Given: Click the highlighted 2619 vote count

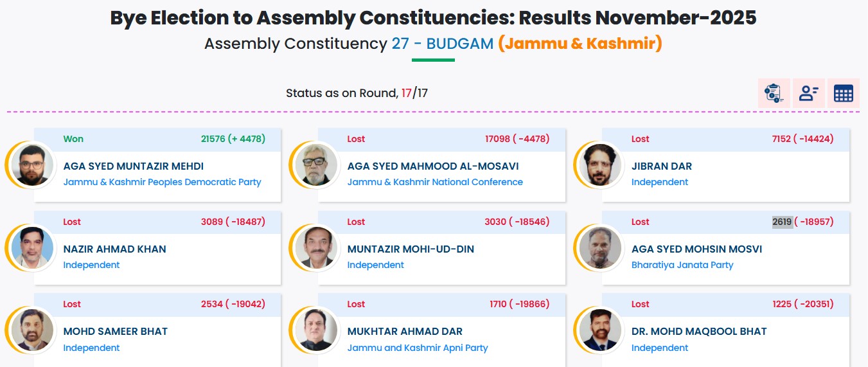Looking at the screenshot, I should tap(782, 222).
